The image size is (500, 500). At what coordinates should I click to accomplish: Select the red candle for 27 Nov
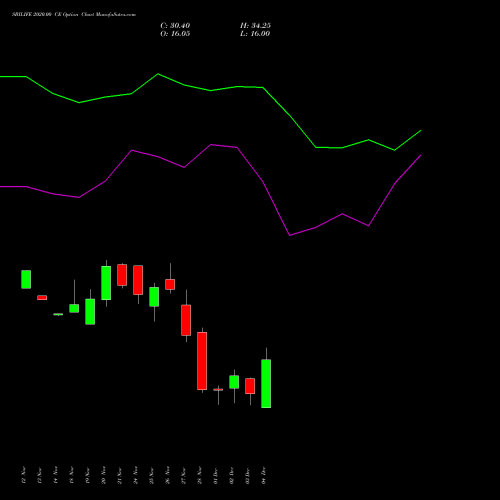186,320
